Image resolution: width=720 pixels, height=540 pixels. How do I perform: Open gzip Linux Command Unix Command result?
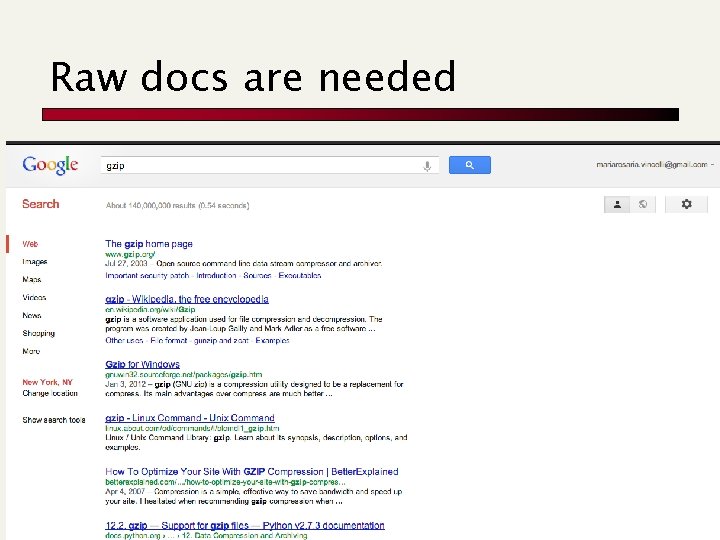point(190,418)
